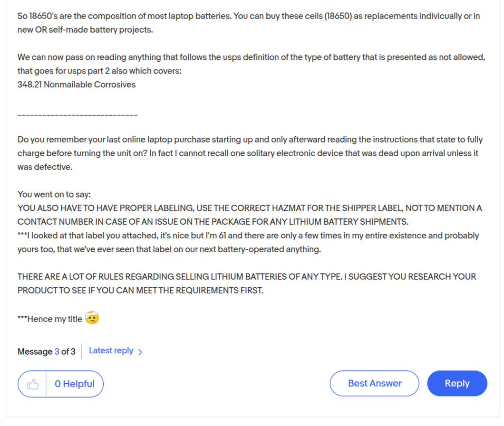This screenshot has height=426, width=504.
Task: Click the chevron arrow beside Latest reply
Action: (140, 352)
